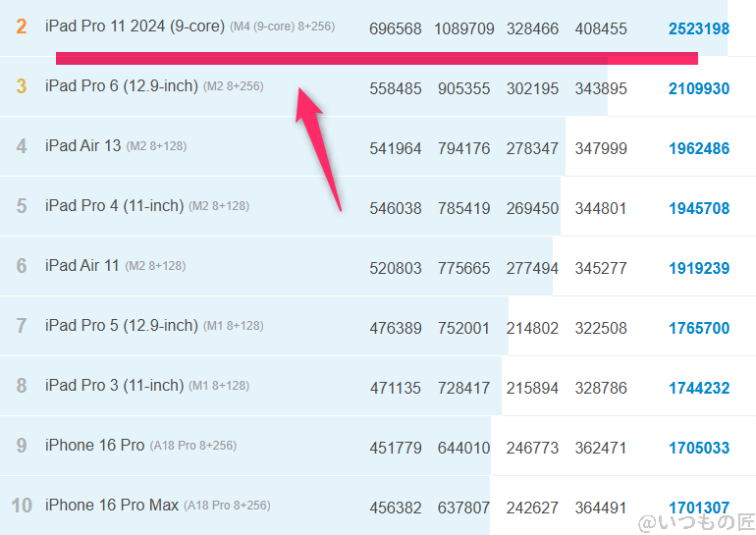Click the value 696568

[396, 28]
